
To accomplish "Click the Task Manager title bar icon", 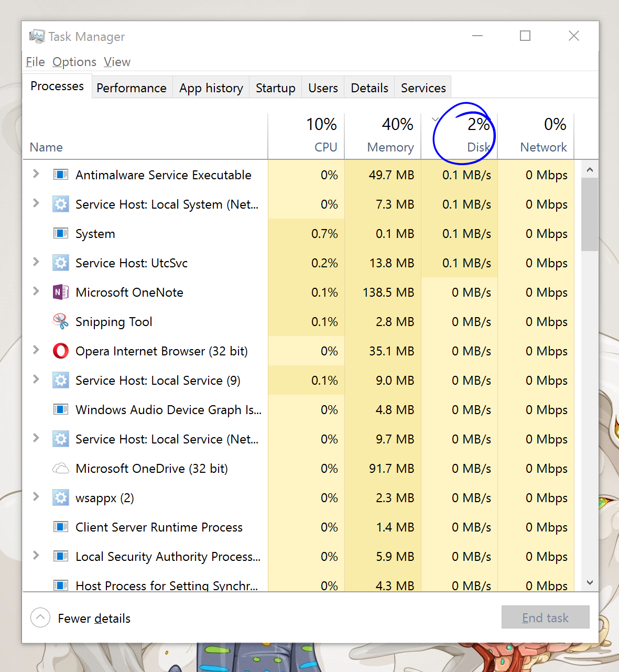I will (37, 36).
